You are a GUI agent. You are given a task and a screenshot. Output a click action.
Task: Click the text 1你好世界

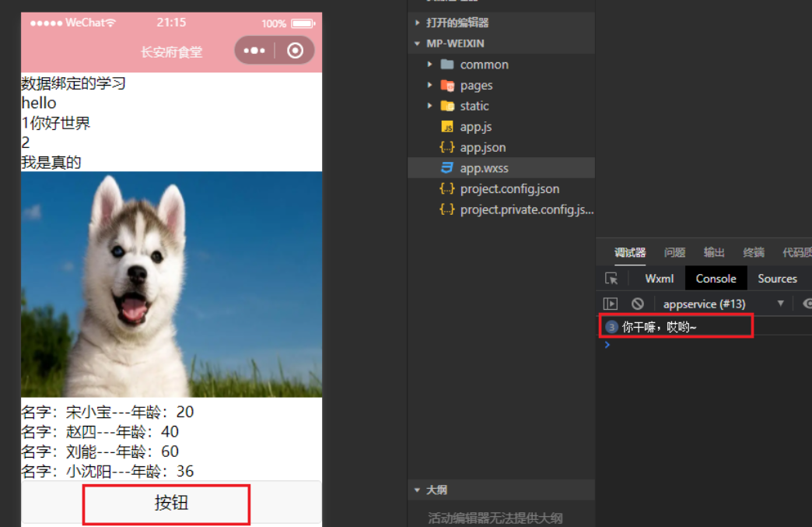55,123
